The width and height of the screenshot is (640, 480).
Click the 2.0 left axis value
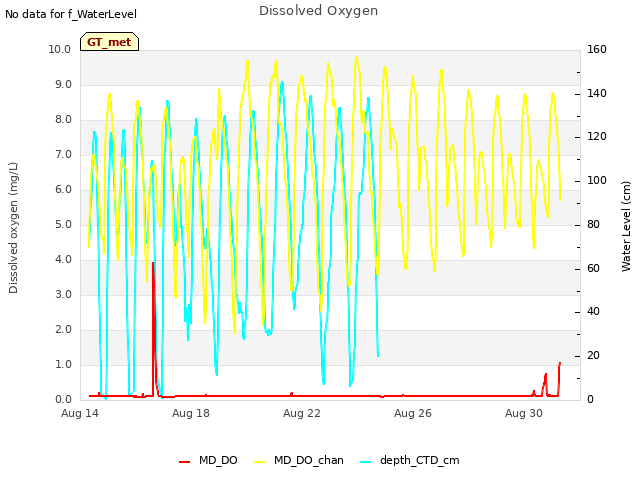click(x=63, y=330)
